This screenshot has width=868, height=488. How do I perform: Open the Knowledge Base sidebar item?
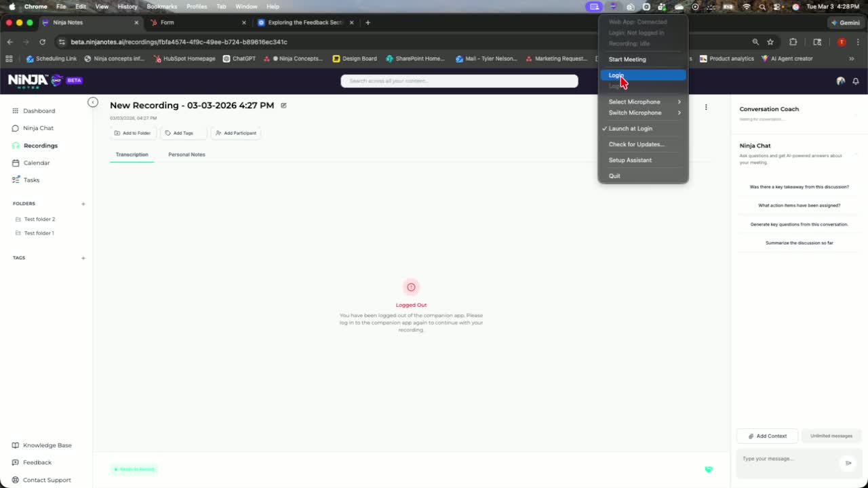coord(41,445)
